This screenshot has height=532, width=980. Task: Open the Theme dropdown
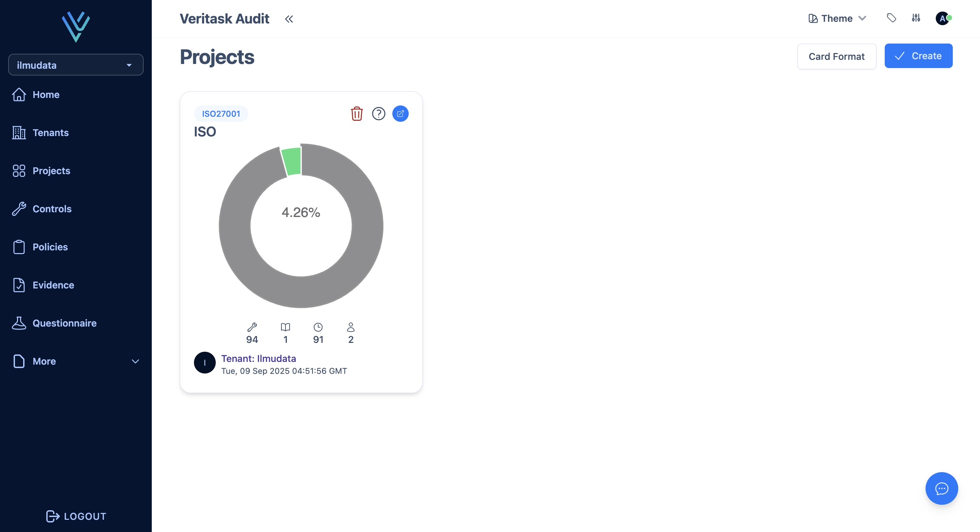click(838, 18)
